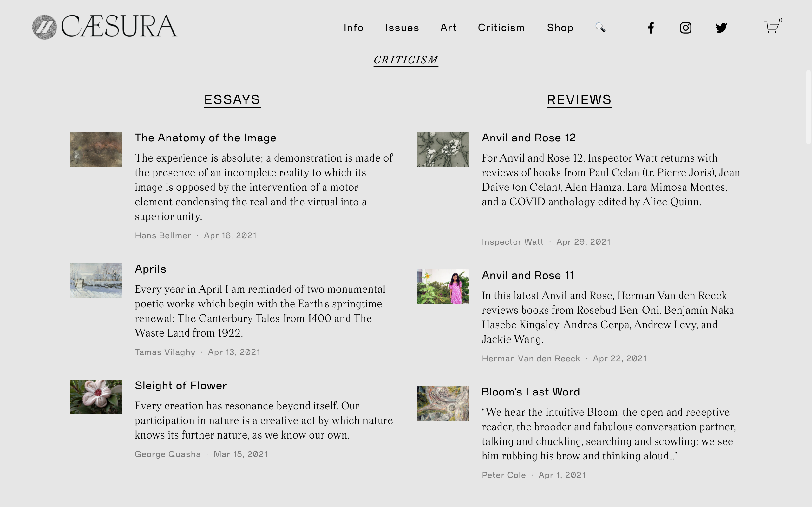Click the Criticism page heading link
812x507 pixels.
coord(406,60)
